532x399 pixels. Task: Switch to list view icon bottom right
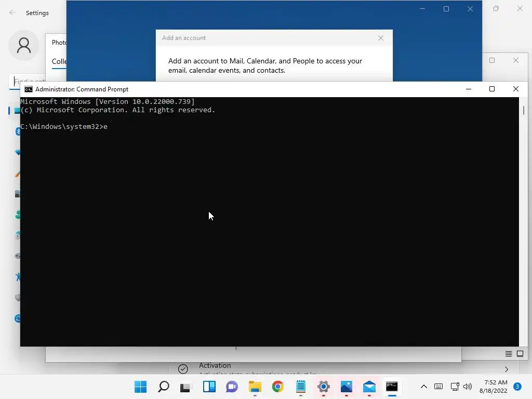508,354
